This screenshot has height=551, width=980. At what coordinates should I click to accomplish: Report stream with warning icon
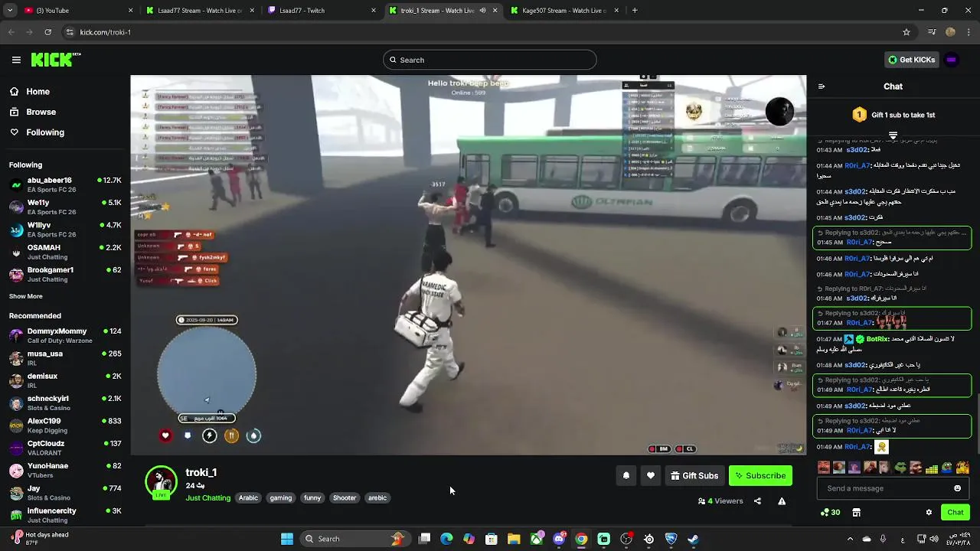click(782, 501)
